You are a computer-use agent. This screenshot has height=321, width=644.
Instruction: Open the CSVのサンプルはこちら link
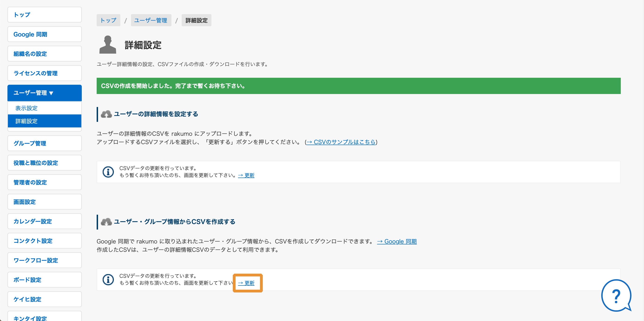341,142
